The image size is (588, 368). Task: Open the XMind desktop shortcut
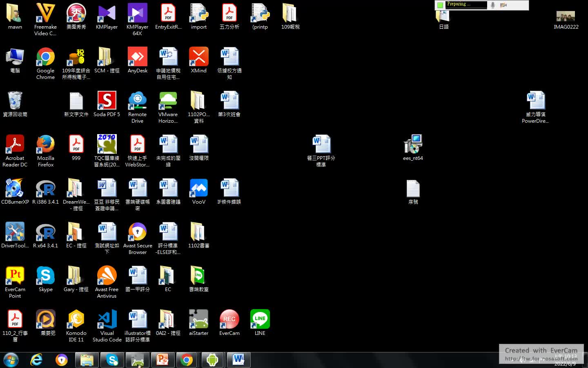(199, 60)
